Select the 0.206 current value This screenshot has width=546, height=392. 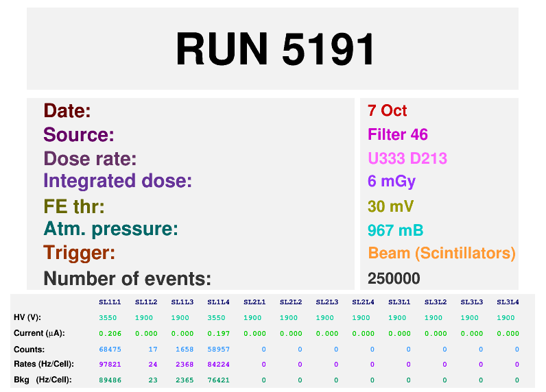coord(110,333)
